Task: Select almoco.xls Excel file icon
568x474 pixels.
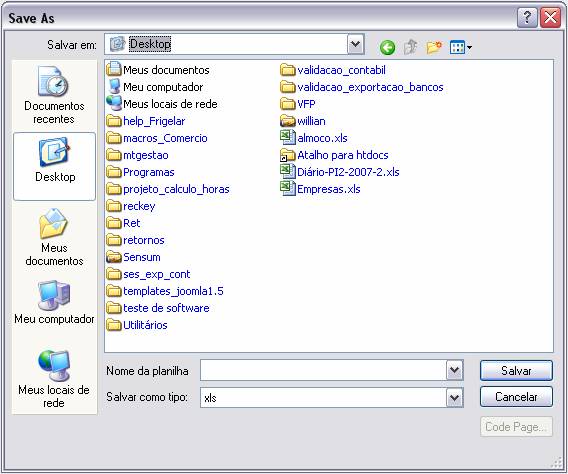Action: (288, 137)
